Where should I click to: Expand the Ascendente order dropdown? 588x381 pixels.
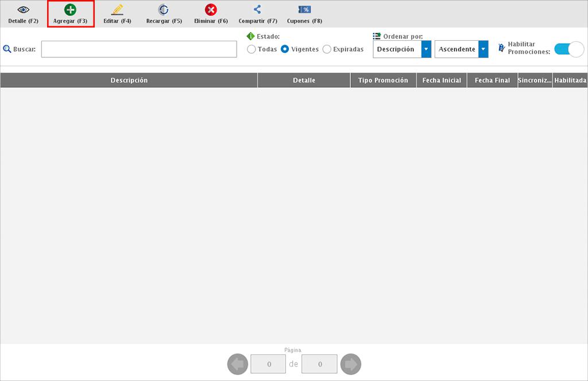[x=483, y=49]
